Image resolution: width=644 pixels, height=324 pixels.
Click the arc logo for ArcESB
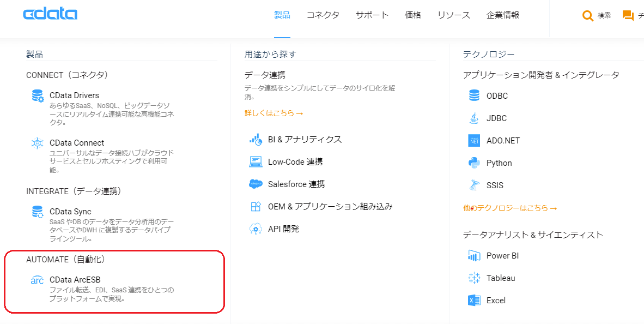pos(37,280)
